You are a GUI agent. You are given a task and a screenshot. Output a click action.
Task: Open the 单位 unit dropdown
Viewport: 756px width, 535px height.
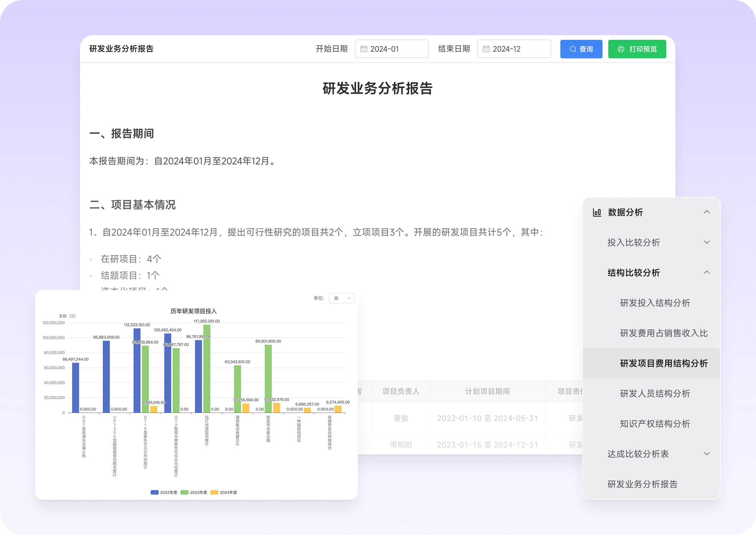coord(341,298)
